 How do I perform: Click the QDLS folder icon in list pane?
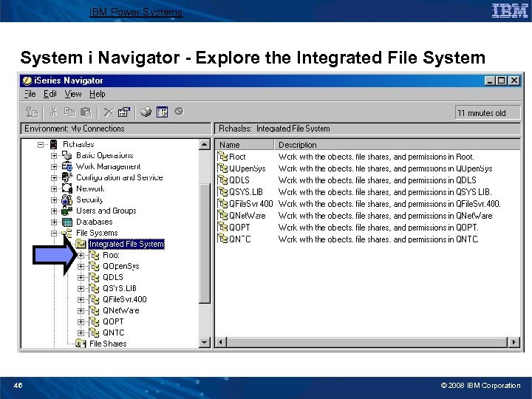223,180
